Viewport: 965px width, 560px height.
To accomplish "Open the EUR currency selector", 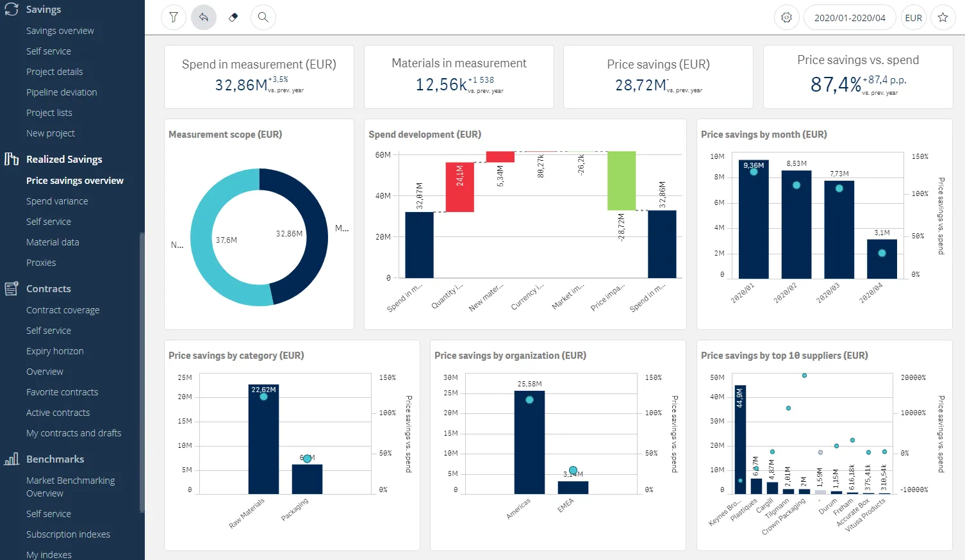I will point(913,17).
